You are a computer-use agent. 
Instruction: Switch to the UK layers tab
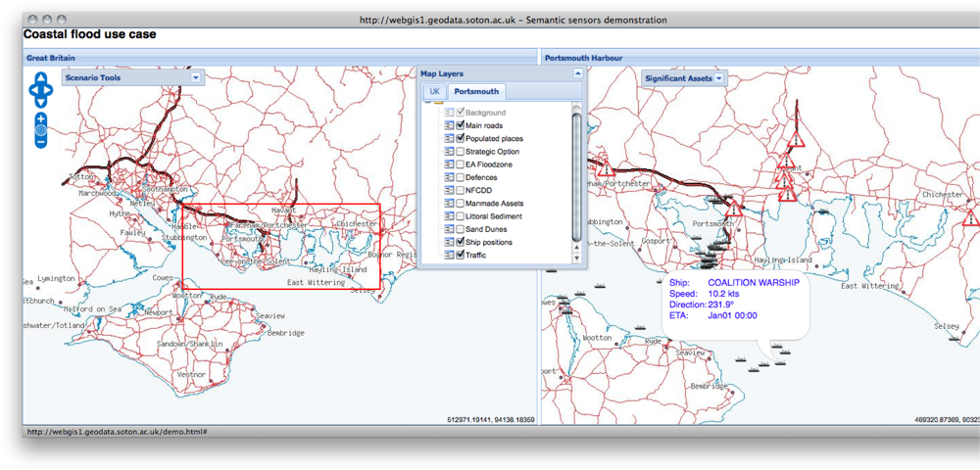tap(434, 91)
